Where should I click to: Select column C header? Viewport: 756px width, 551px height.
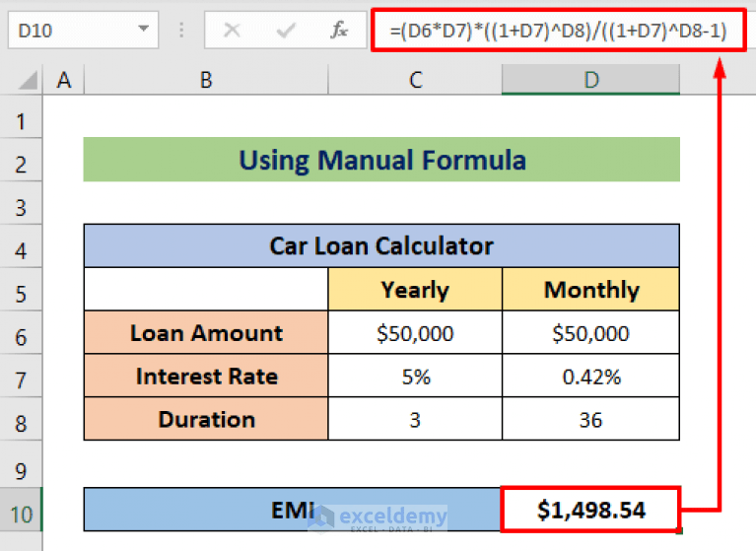415,80
